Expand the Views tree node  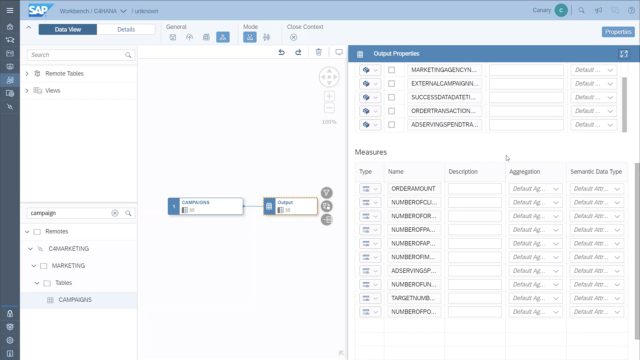click(27, 91)
